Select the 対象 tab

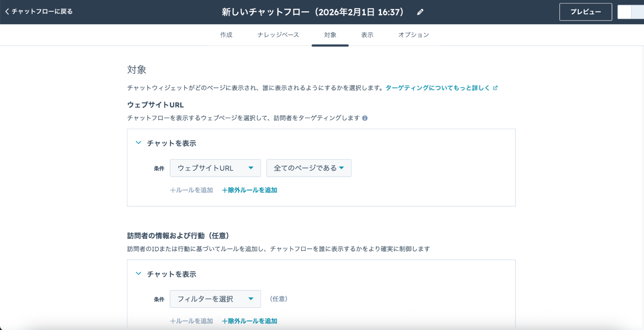[x=330, y=35]
